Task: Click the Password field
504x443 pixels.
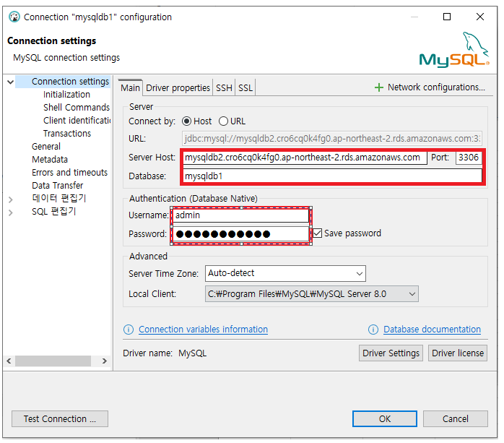Action: 240,234
